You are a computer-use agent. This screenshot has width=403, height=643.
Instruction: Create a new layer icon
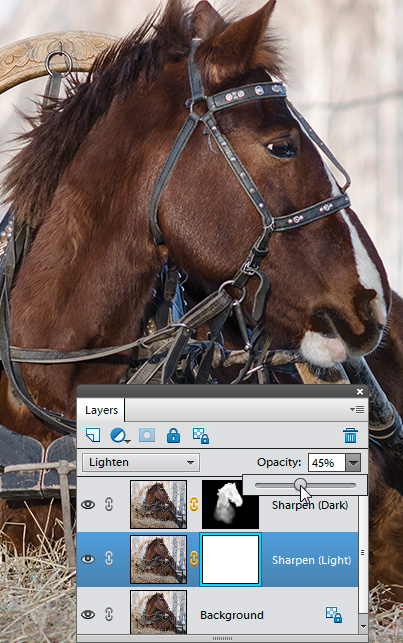pyautogui.click(x=93, y=435)
